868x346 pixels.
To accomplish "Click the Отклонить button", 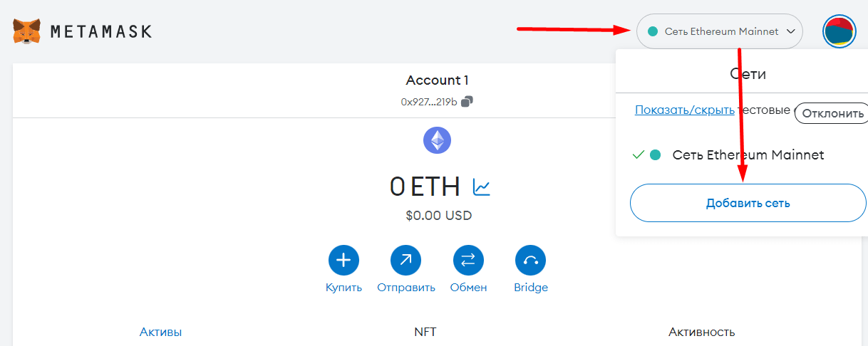I will [x=831, y=113].
